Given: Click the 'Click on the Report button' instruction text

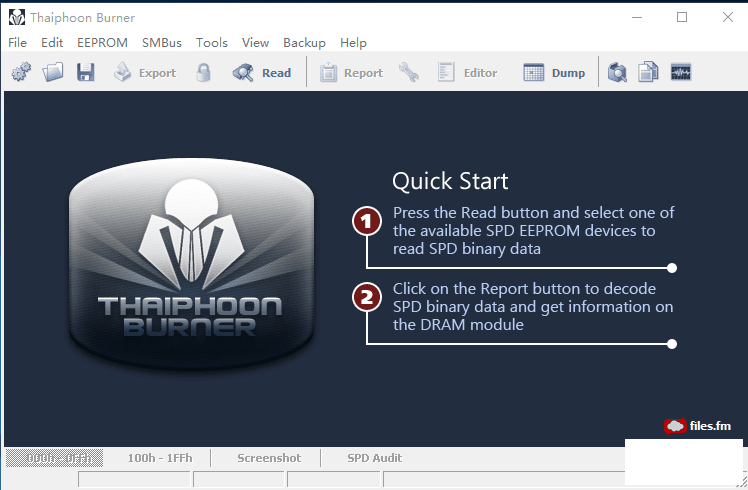Looking at the screenshot, I should pos(533,306).
